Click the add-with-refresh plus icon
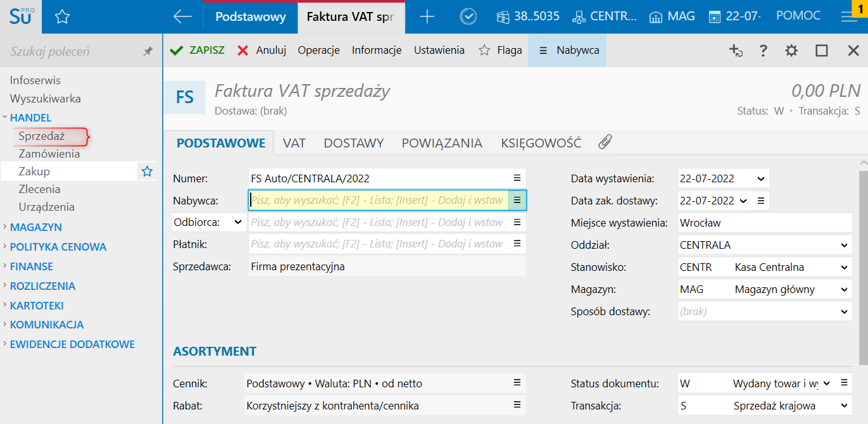Screen dimensions: 868x424 (735, 51)
